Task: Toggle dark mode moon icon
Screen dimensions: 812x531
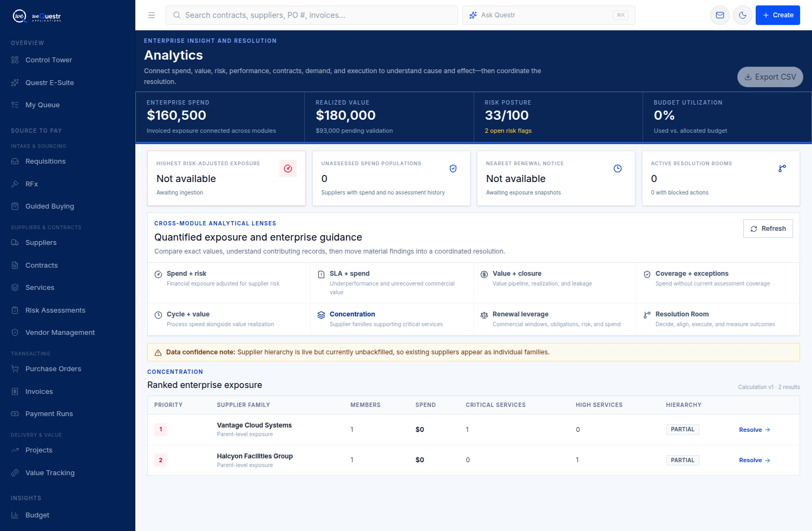Action: pyautogui.click(x=743, y=15)
